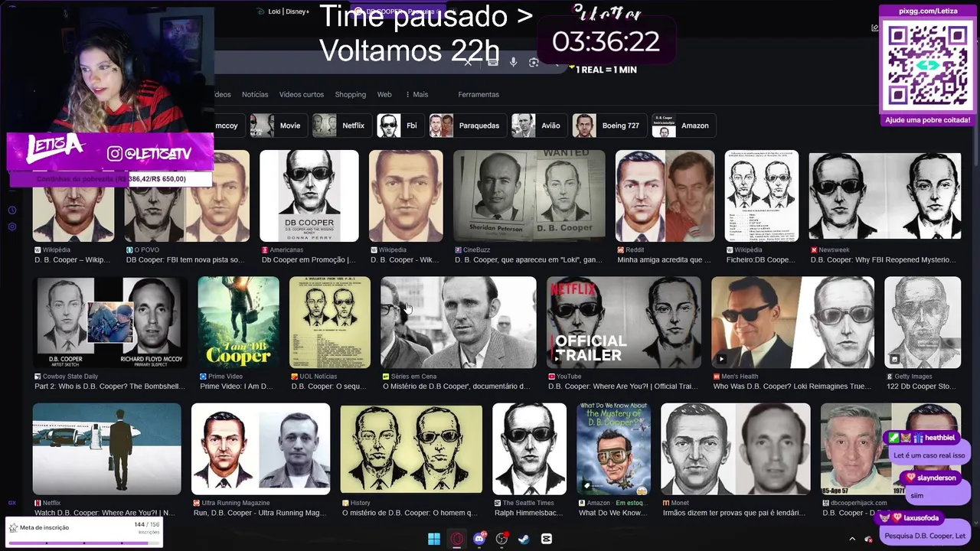Click the network status tray icon
The width and height of the screenshot is (980, 551).
(868, 539)
